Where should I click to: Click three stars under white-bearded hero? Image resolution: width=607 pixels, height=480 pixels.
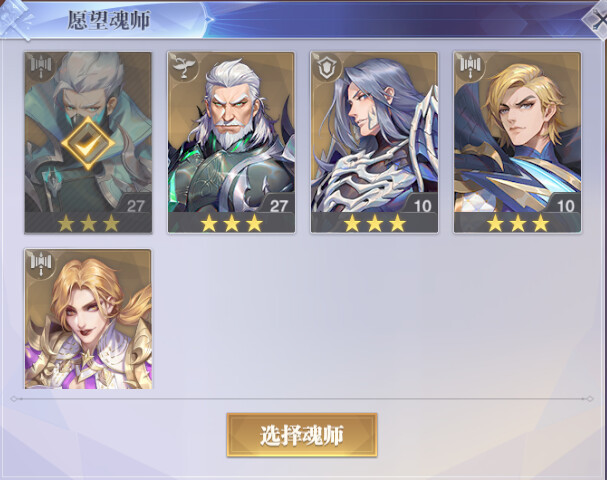pos(231,223)
